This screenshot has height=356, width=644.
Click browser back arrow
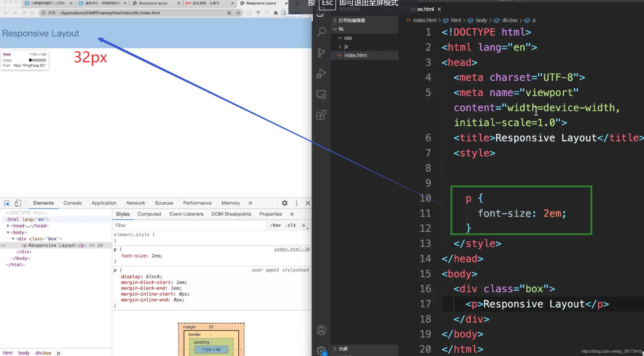tap(6, 13)
